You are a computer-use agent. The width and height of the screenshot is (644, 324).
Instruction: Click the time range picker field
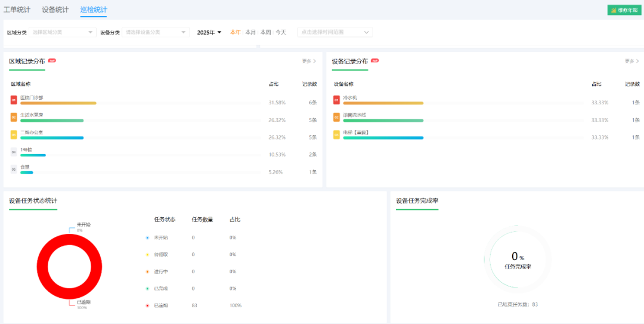tap(335, 32)
